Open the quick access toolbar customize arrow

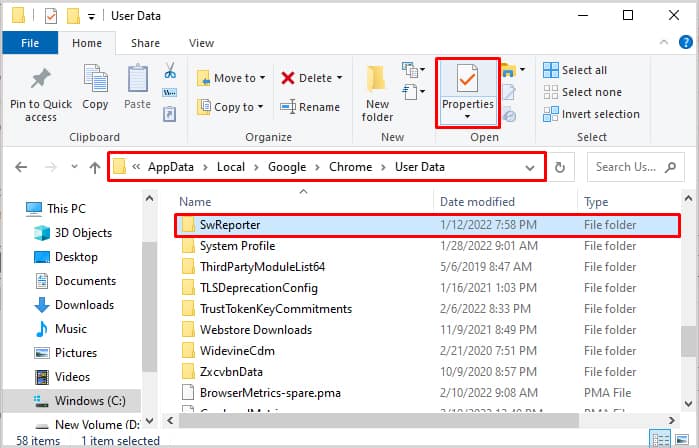tap(91, 17)
